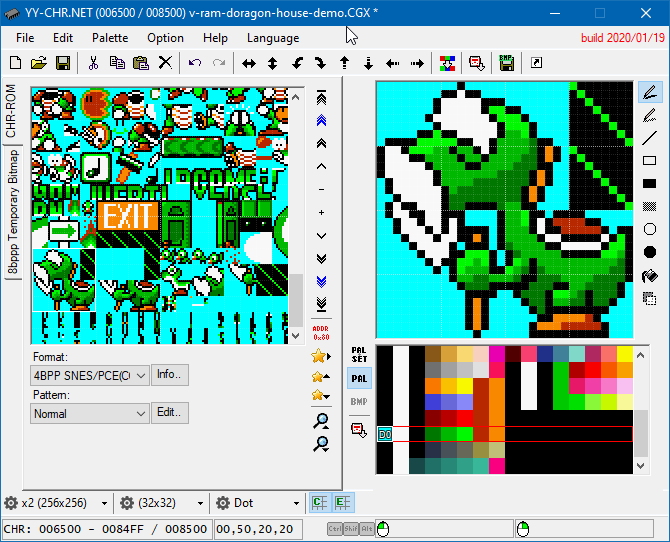This screenshot has height=542, width=670.
Task: Open the Pattern Normal dropdown
Action: (90, 413)
